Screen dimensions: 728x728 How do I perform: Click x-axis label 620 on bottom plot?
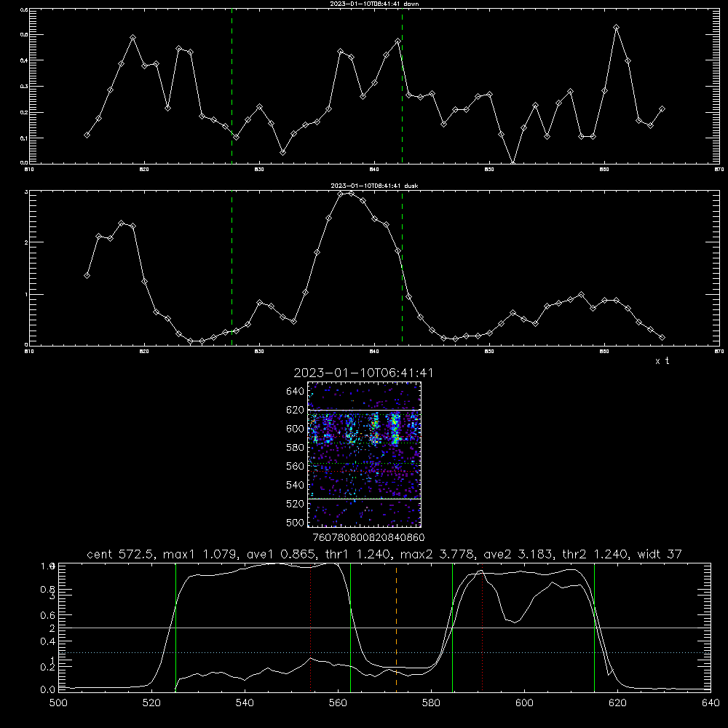click(617, 703)
